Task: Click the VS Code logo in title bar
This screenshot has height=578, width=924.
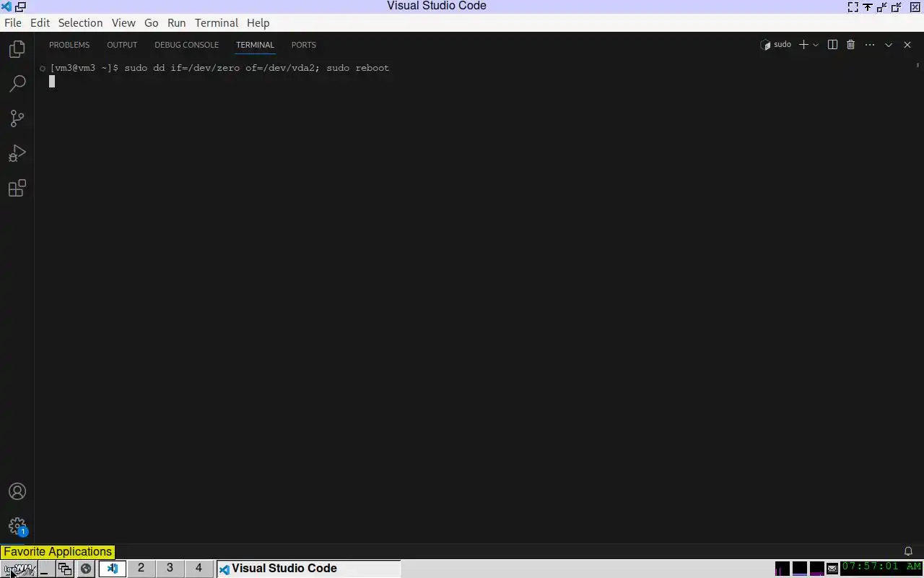Action: coord(6,6)
